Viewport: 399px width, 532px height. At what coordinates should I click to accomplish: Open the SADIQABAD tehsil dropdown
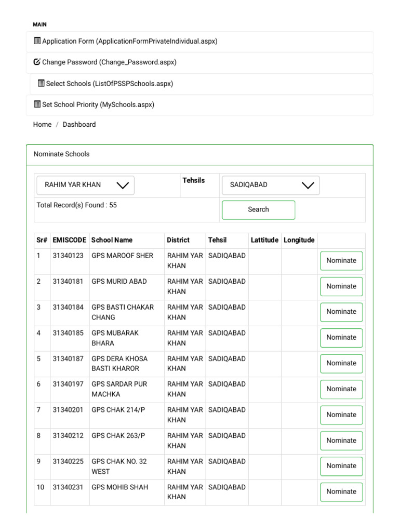pos(271,185)
